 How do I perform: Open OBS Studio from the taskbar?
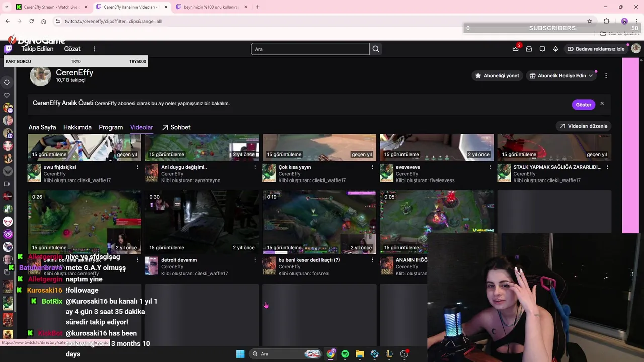click(404, 354)
